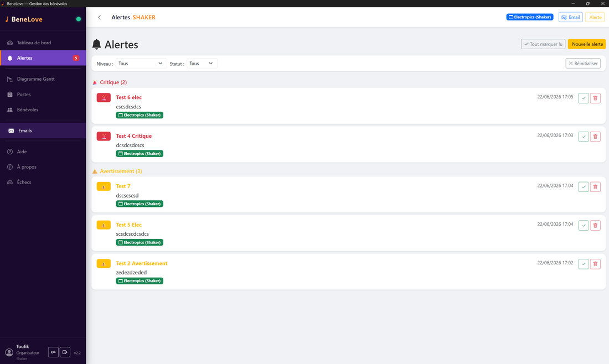
Task: Delete the Test 6 elec alert
Action: click(595, 98)
